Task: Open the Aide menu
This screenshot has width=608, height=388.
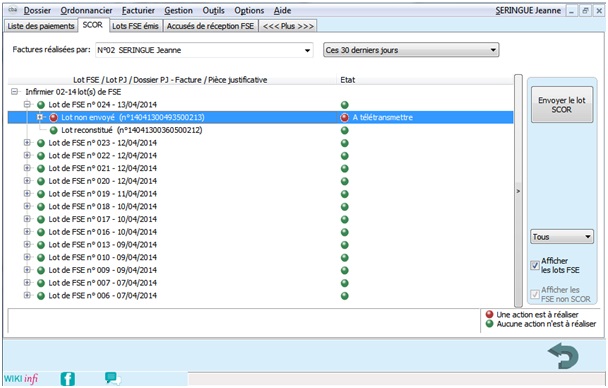Action: tap(282, 10)
